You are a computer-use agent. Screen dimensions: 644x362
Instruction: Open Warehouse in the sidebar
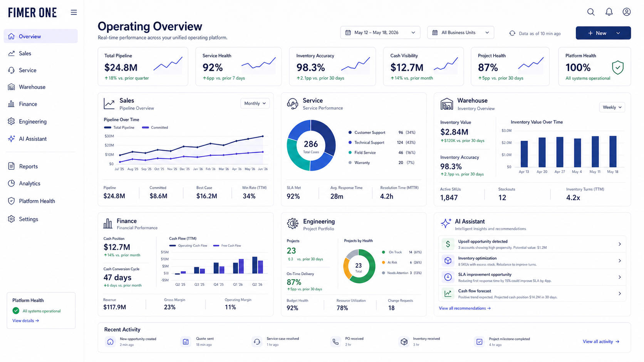(x=40, y=87)
